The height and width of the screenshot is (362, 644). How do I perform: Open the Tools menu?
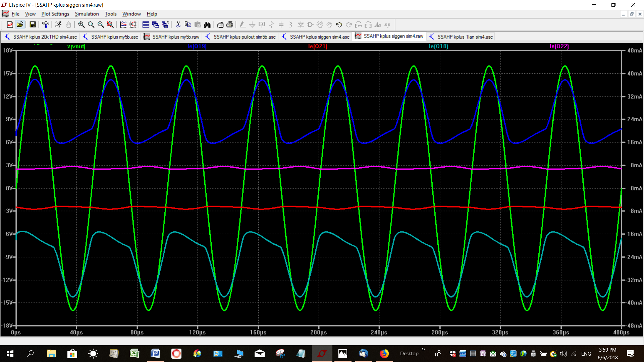tap(110, 14)
